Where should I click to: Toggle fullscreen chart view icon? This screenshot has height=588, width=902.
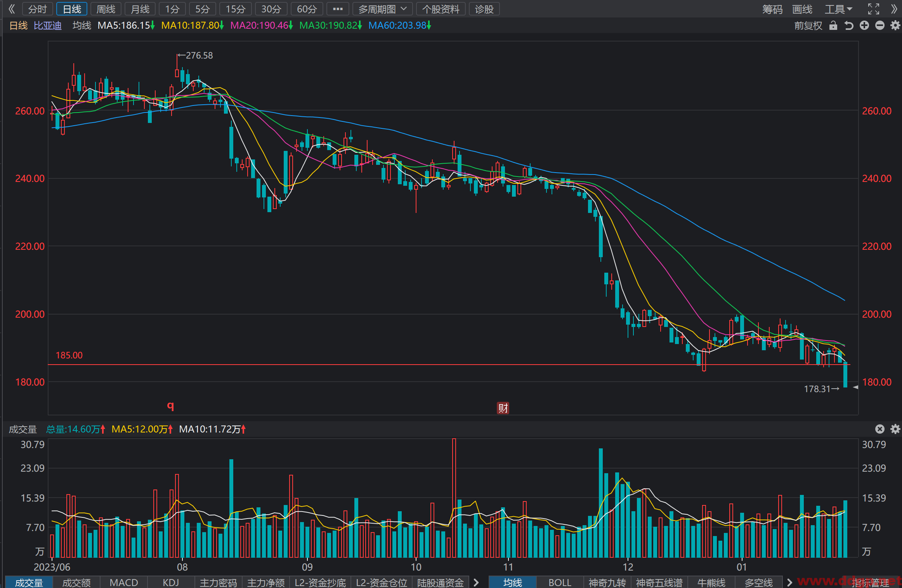pos(874,9)
